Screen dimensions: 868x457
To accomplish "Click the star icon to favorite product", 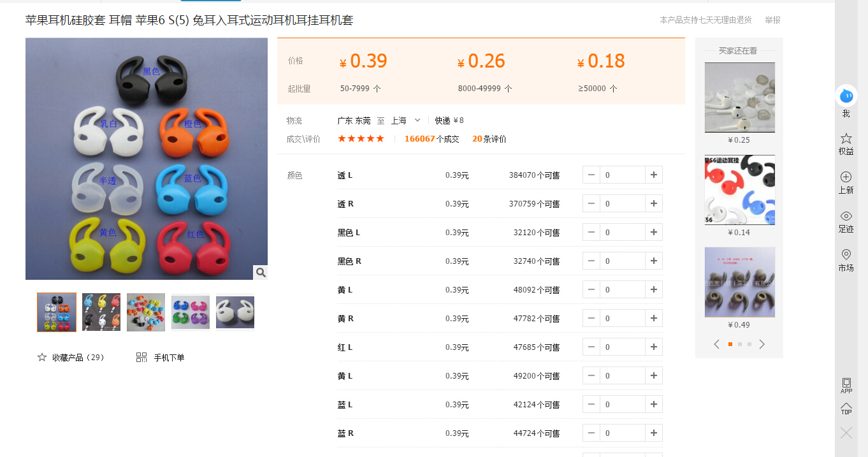I will point(42,358).
